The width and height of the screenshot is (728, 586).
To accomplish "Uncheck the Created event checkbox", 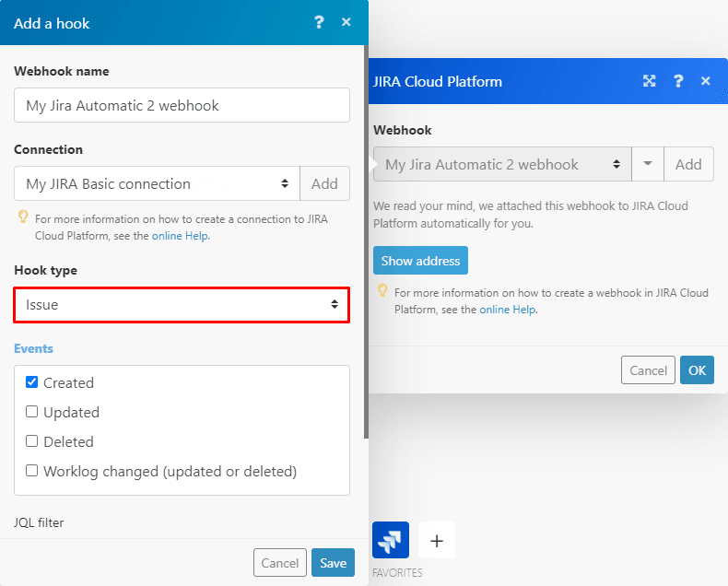I will [x=32, y=382].
